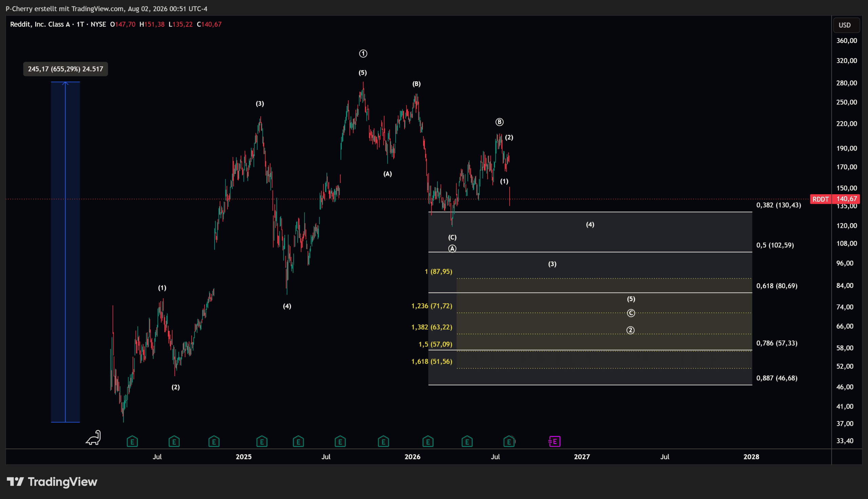The height and width of the screenshot is (499, 868).
Task: Click the 52,00 price scale value
Action: click(845, 366)
